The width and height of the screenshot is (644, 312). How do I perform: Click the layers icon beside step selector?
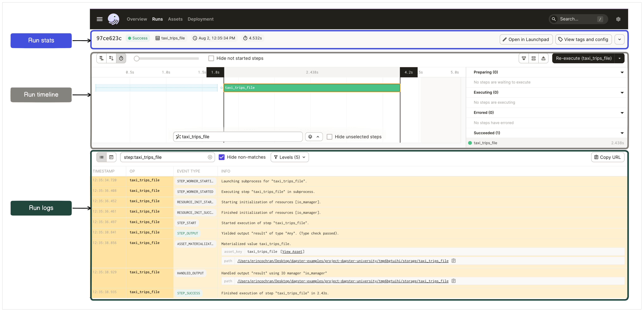click(310, 137)
